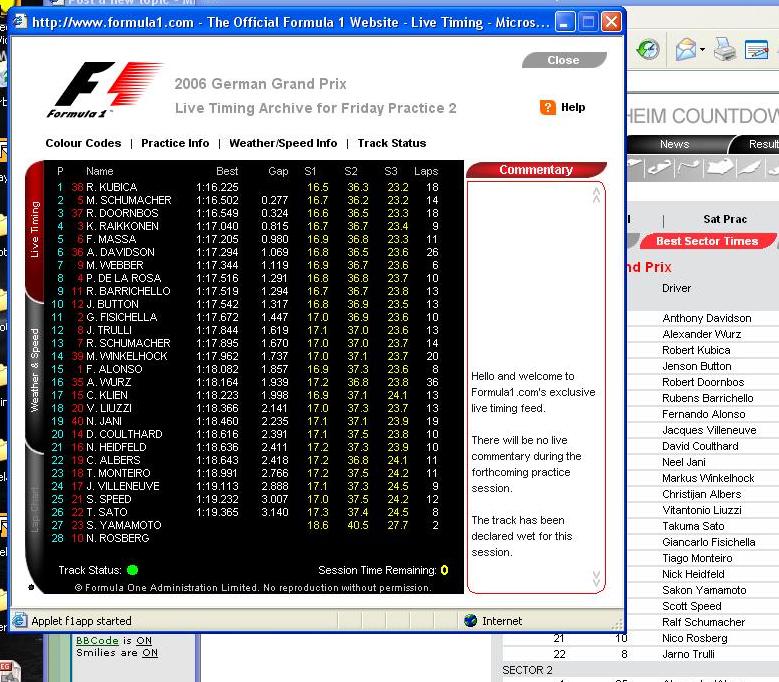Click the History clock icon in browser toolbar
Image resolution: width=779 pixels, height=682 pixels.
pyautogui.click(x=648, y=49)
